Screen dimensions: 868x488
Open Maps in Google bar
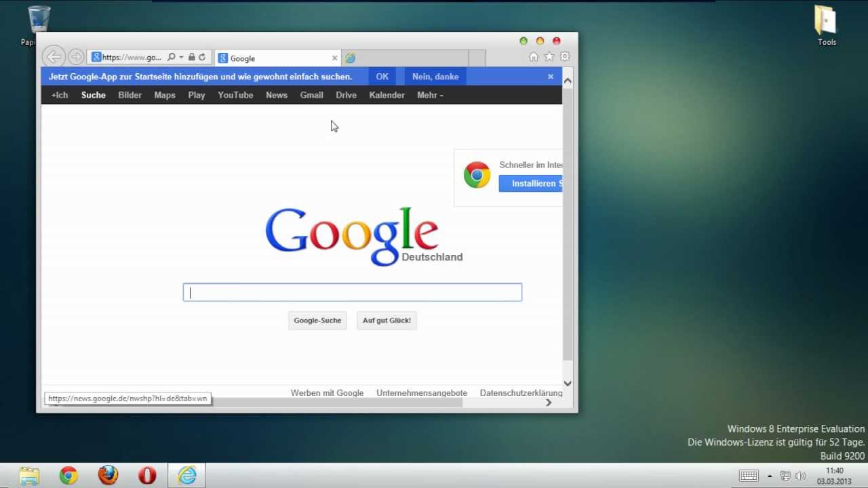[x=165, y=95]
